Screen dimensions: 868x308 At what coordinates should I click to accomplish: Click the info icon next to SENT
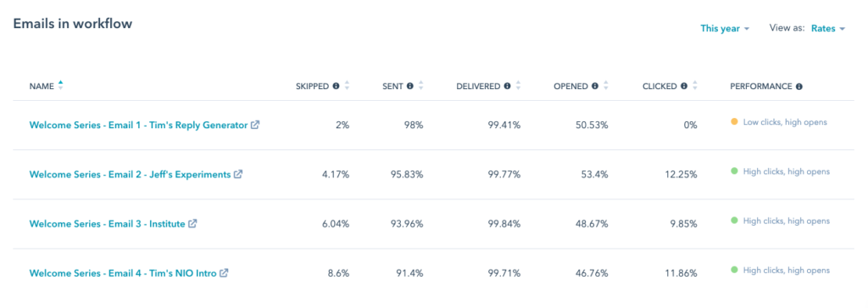pos(409,87)
